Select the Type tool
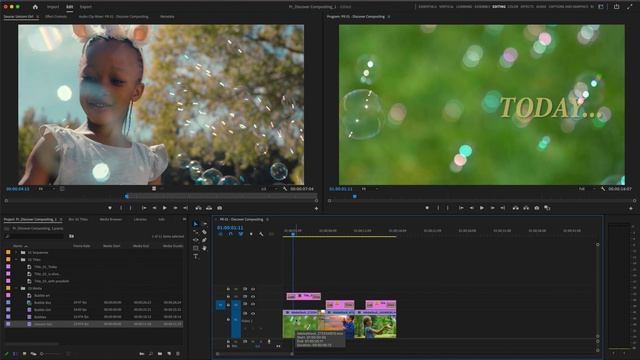The width and height of the screenshot is (640, 360). coord(196,256)
